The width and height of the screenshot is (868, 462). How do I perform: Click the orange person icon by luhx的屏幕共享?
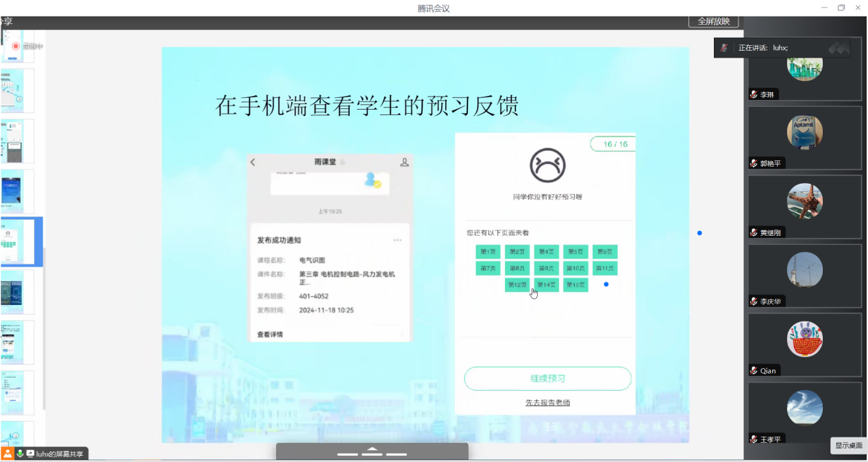(x=8, y=454)
